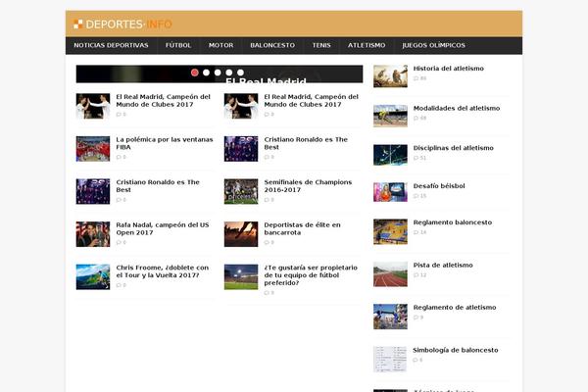Image resolution: width=588 pixels, height=392 pixels.
Task: Select the Tenis menu item
Action: [x=321, y=45]
